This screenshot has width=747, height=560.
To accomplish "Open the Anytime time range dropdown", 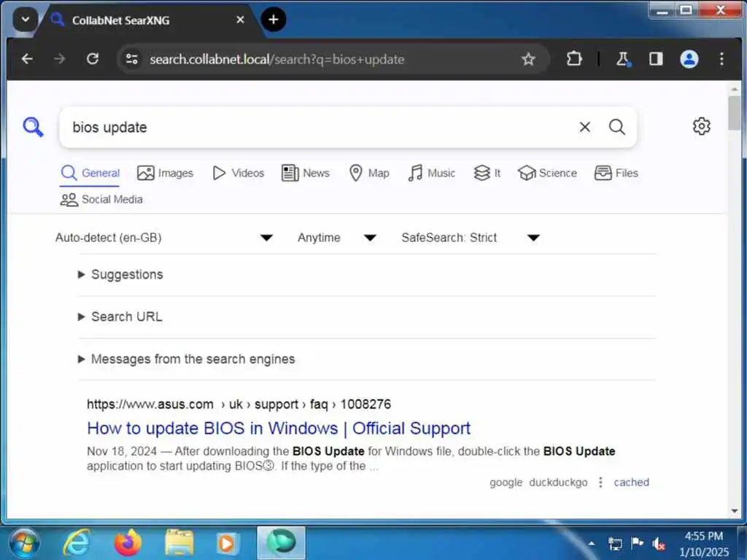I will pos(337,238).
